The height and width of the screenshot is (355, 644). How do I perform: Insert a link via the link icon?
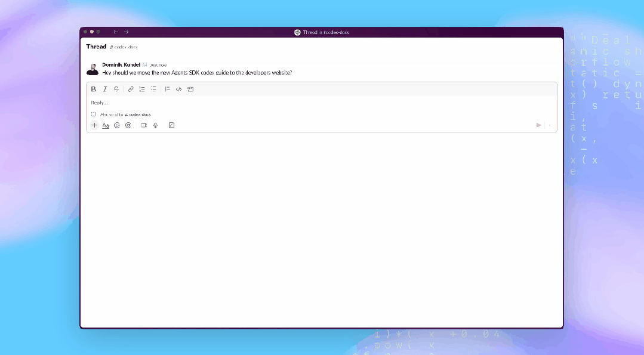tap(131, 89)
